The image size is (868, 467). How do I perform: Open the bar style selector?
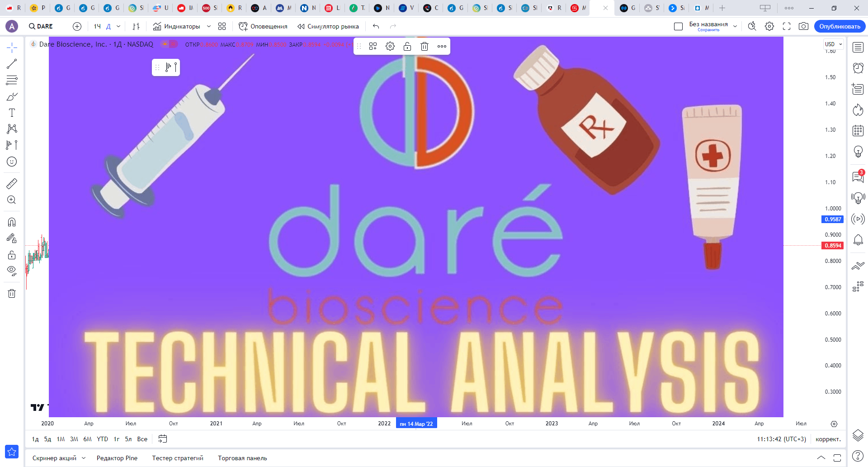pos(136,26)
